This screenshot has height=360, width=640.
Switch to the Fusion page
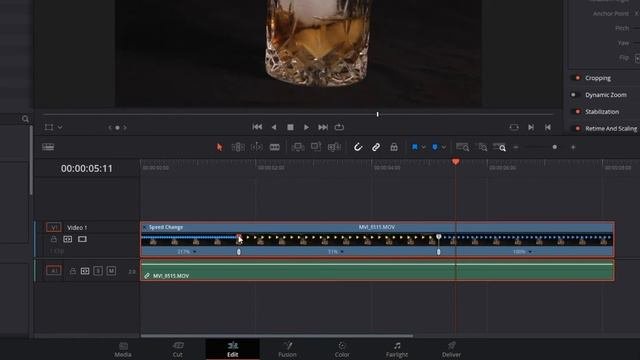pos(287,349)
